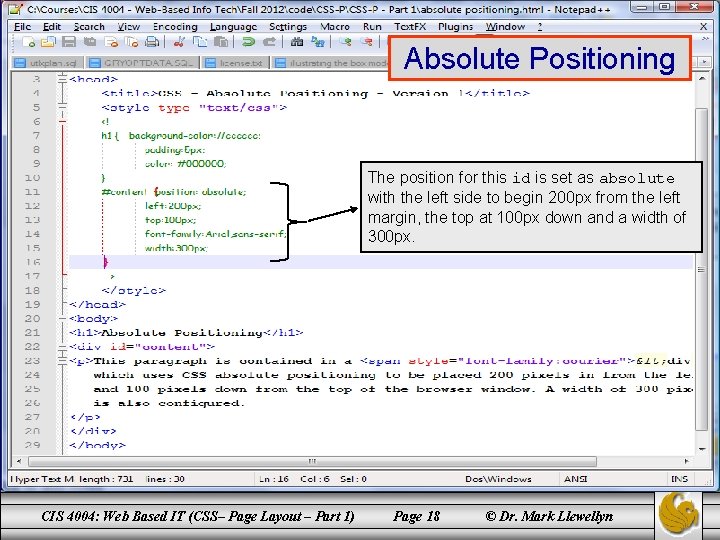Click the Close document toolbar icon

point(111,42)
